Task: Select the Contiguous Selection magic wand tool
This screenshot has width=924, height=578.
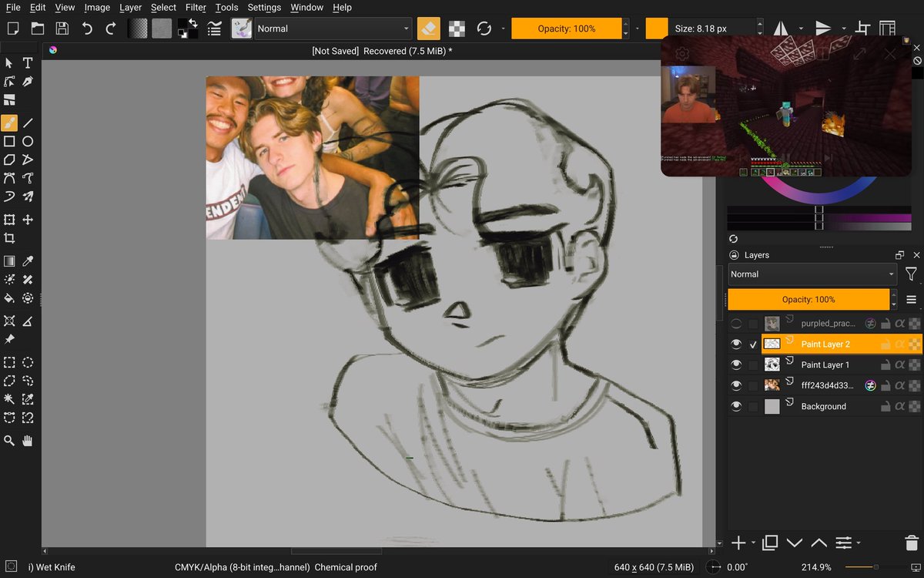Action: pos(9,399)
